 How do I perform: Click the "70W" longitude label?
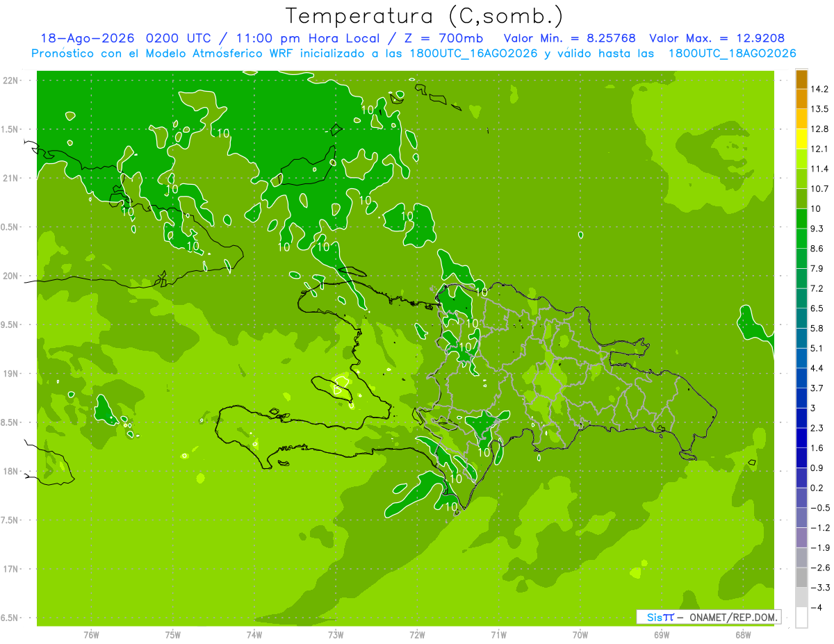(x=580, y=634)
